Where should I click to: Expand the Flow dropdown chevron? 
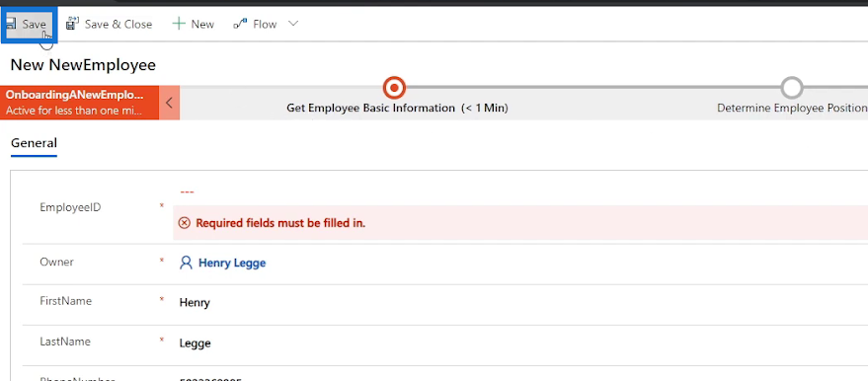[293, 24]
